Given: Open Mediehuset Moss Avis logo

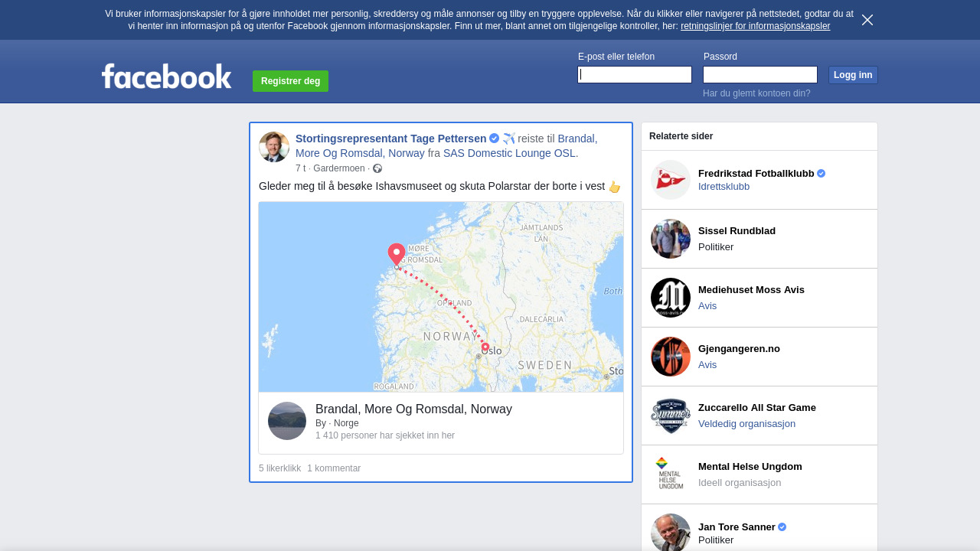Looking at the screenshot, I should tap(671, 298).
